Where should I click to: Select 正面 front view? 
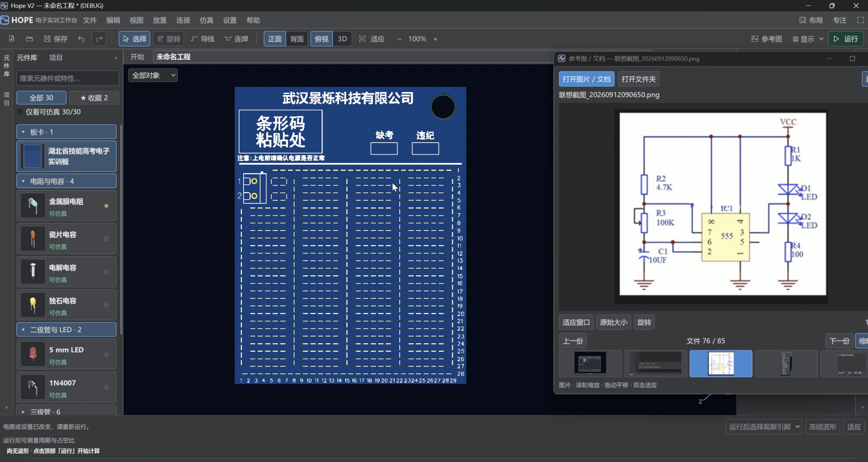point(275,39)
